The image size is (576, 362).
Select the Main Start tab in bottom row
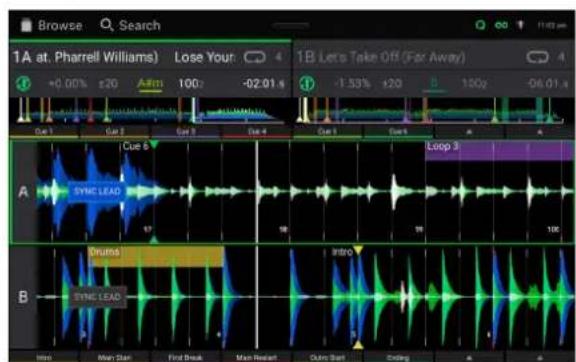[x=115, y=358]
